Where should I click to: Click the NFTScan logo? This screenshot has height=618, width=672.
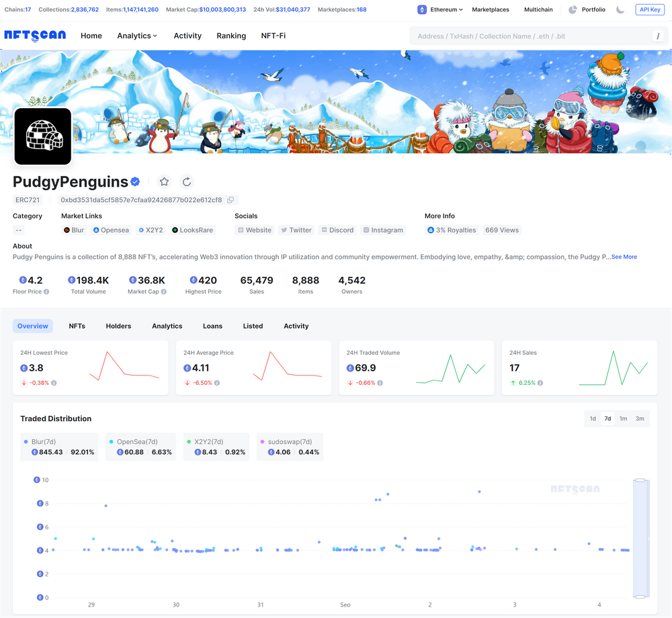[35, 36]
